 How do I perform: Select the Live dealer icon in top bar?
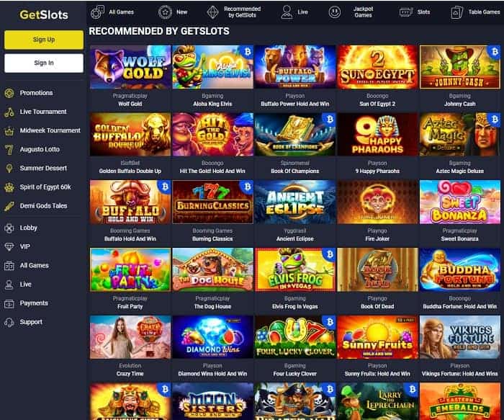pos(287,12)
